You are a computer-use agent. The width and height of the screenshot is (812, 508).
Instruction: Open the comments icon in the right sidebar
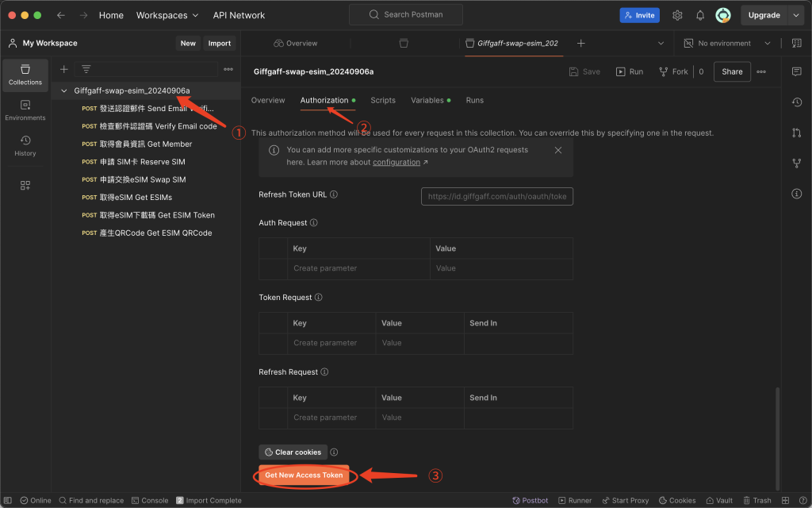(797, 71)
